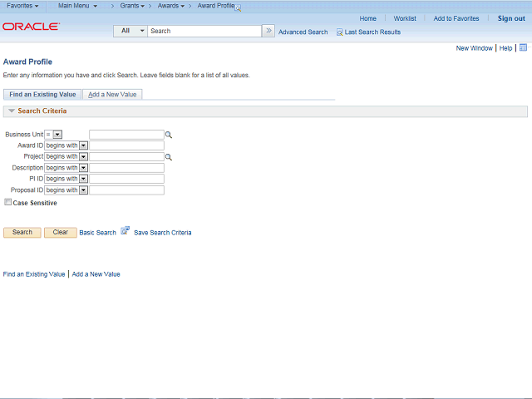Click the Award Profile breadcrumb
Viewport: 532px width, 399px height.
tap(216, 6)
